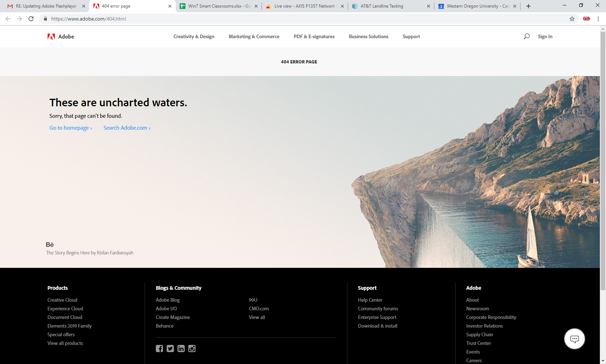Click the page vertical scrollbar thumb
Viewport: 606px width, 364px height.
click(x=603, y=161)
